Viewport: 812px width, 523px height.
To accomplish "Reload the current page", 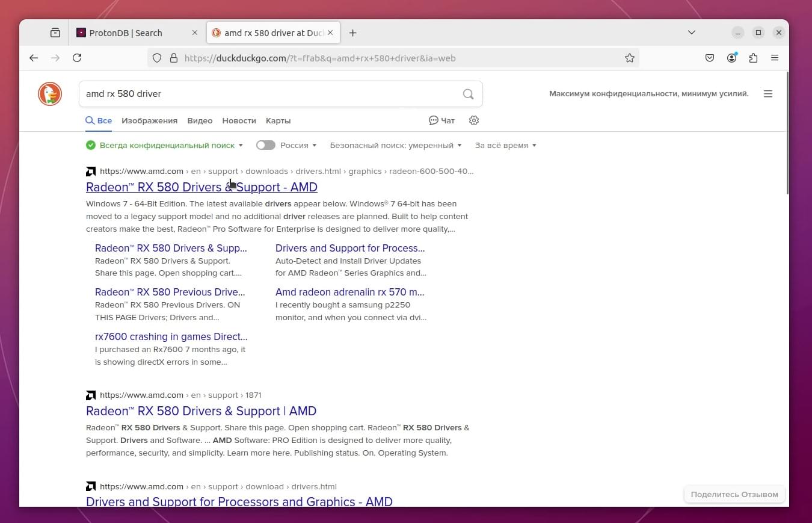I will click(x=77, y=58).
